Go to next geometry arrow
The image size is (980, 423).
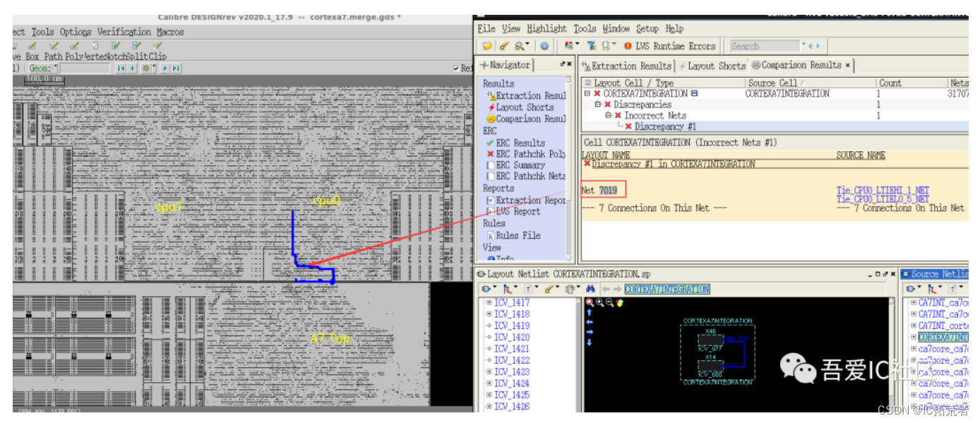click(166, 68)
